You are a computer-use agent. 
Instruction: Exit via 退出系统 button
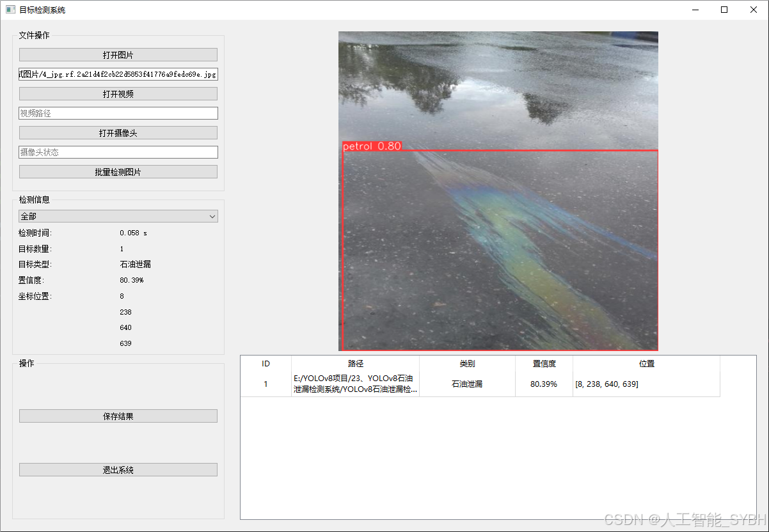point(118,470)
